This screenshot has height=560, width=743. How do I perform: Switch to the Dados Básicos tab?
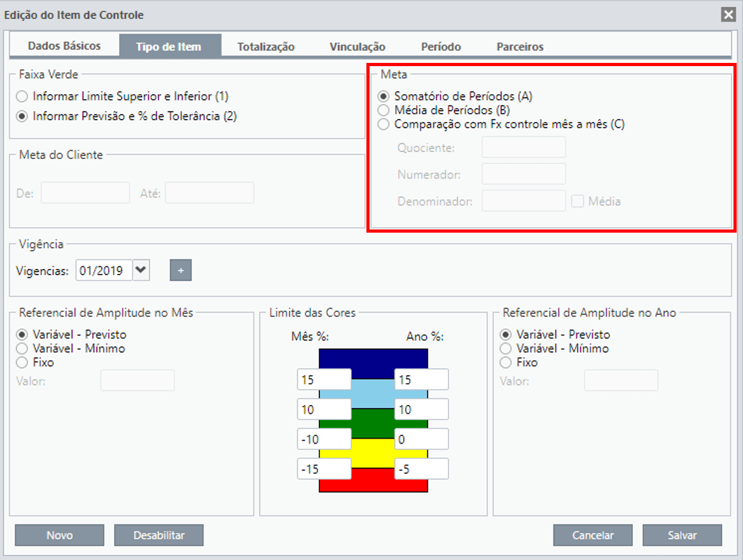64,46
